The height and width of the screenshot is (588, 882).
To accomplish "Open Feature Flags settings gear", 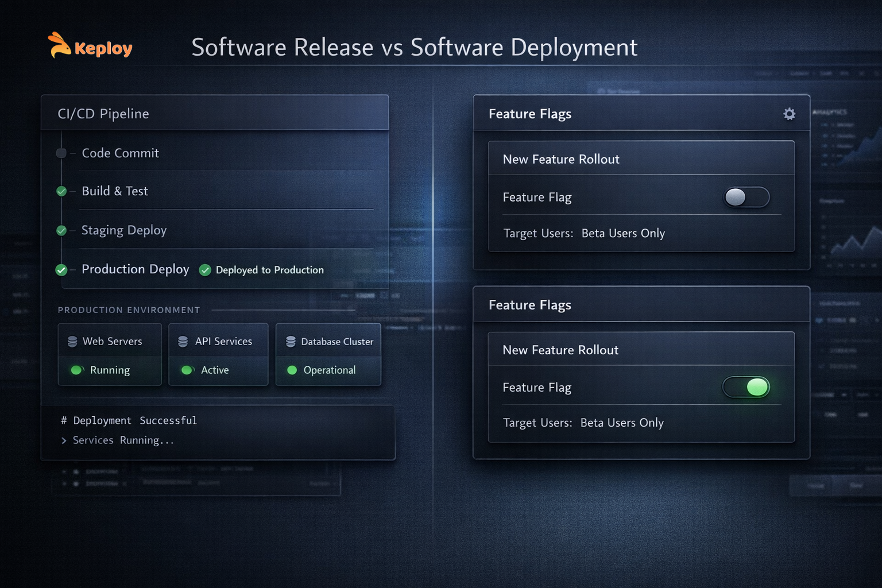I will (789, 114).
